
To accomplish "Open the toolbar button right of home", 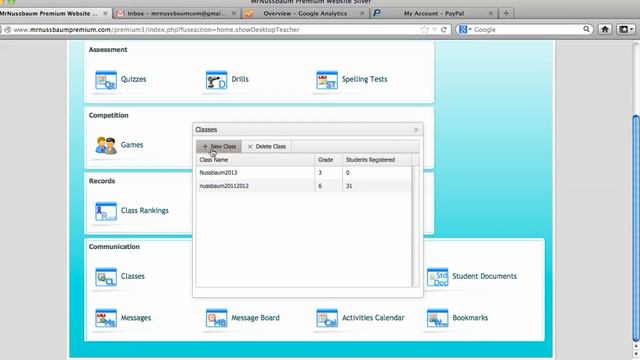I will pyautogui.click(x=626, y=29).
